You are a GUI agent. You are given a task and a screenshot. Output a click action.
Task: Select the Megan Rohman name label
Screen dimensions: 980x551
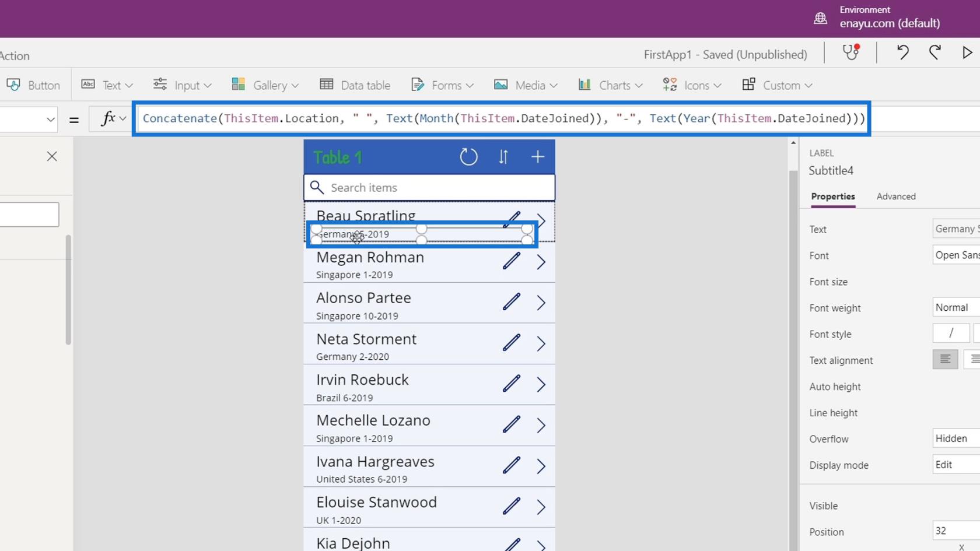tap(370, 257)
